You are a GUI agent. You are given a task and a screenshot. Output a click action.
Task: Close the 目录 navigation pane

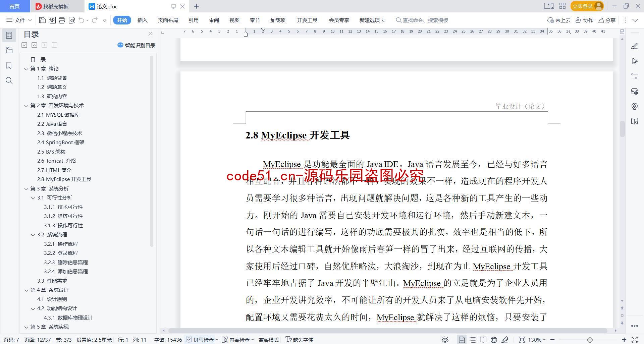[x=150, y=34]
